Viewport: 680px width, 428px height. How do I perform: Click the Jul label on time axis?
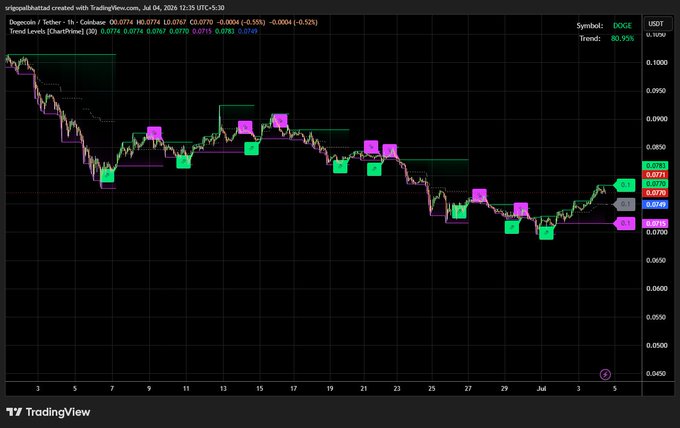(x=541, y=389)
